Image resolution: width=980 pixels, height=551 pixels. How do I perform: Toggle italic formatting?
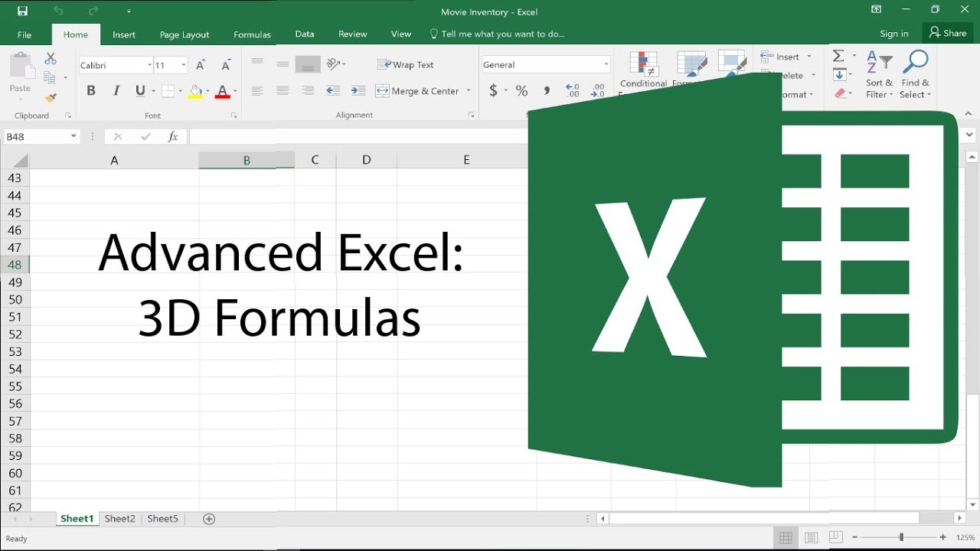(116, 90)
